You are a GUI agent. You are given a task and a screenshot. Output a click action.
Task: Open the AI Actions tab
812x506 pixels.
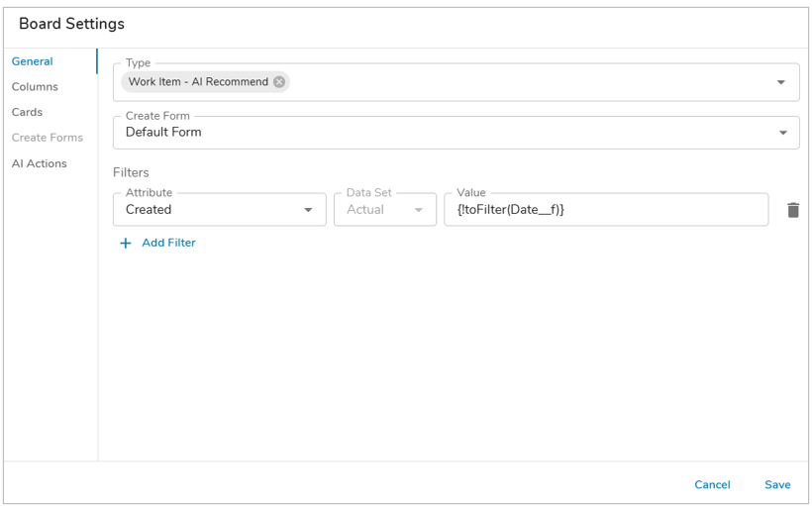pos(40,163)
